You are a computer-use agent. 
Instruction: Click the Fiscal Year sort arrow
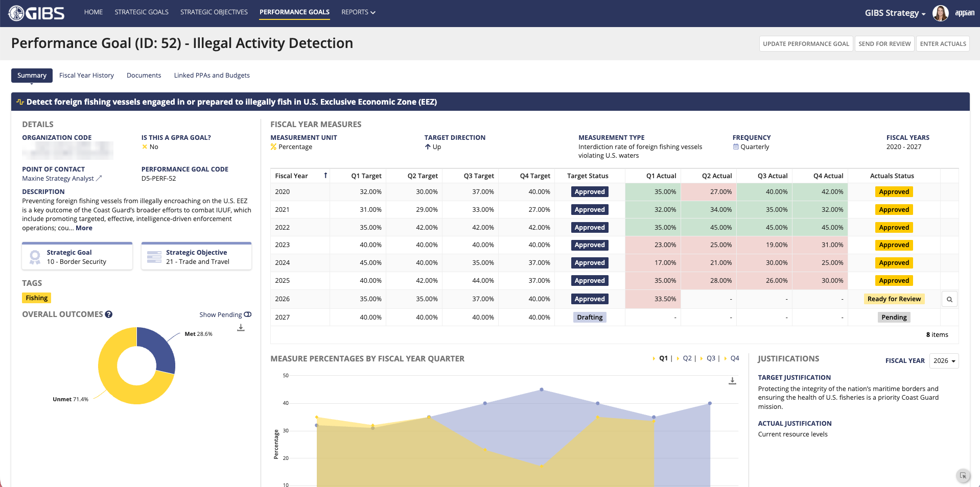tap(325, 176)
